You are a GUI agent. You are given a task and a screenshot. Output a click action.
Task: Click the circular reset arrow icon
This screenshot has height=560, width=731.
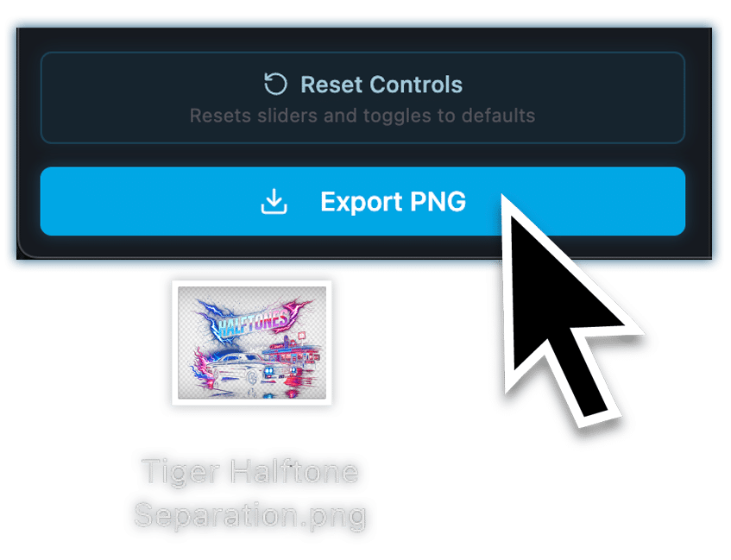tap(275, 84)
